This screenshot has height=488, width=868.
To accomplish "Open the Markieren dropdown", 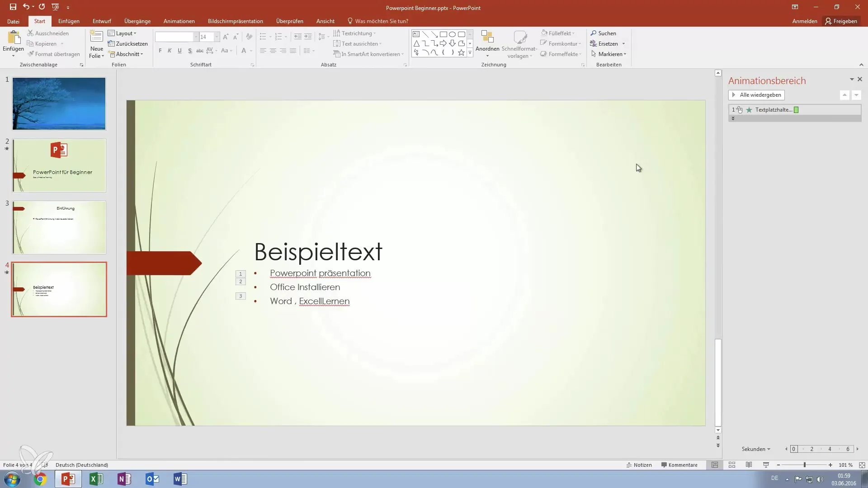I will 609,54.
